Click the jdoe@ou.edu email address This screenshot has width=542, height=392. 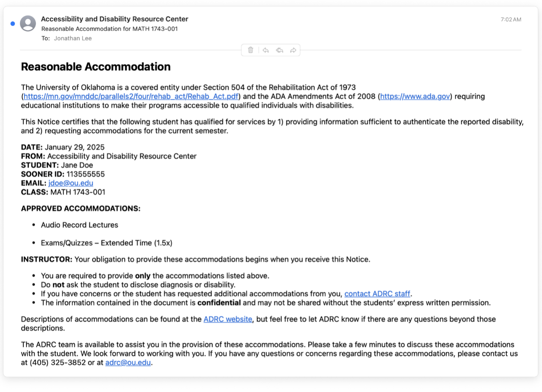[71, 183]
